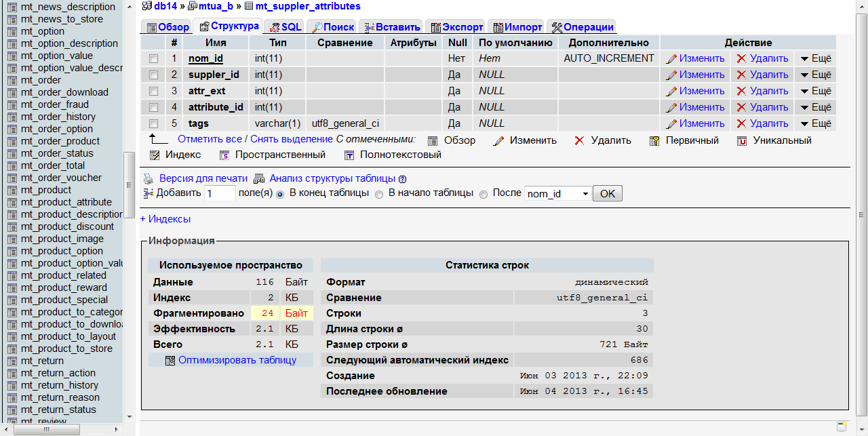868x436 pixels.
Task: Open Ещё dropdown for attribute_id row
Action: coord(816,107)
